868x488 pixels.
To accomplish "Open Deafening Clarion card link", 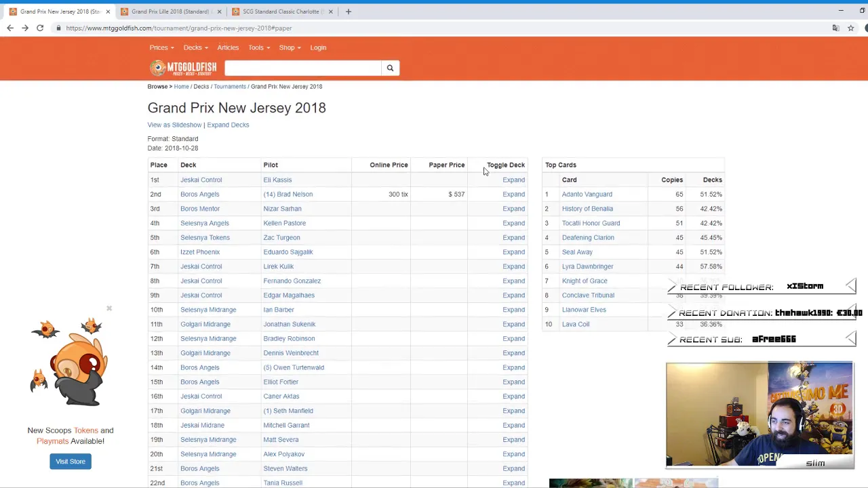I will [x=588, y=237].
